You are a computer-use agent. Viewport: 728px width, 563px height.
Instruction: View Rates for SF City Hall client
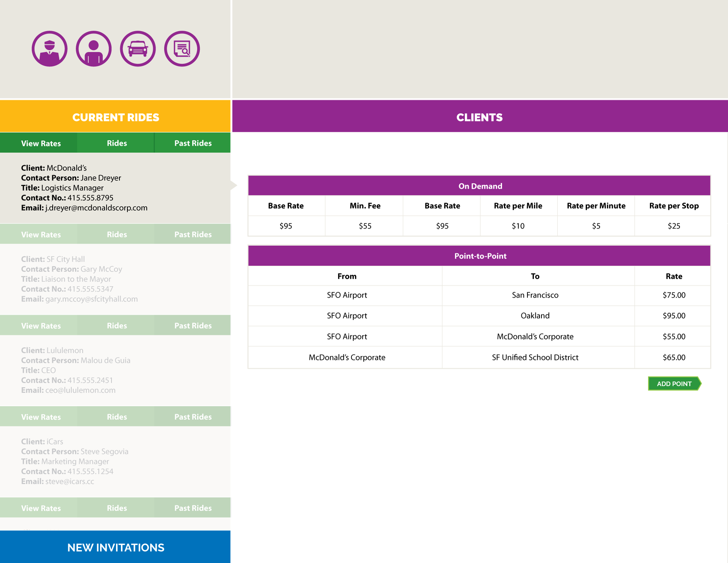[41, 235]
